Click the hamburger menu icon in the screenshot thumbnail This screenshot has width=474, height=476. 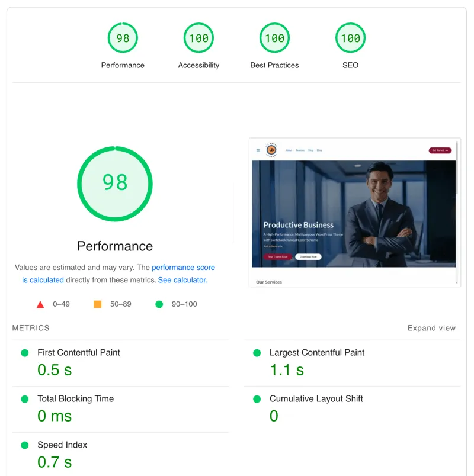click(258, 150)
